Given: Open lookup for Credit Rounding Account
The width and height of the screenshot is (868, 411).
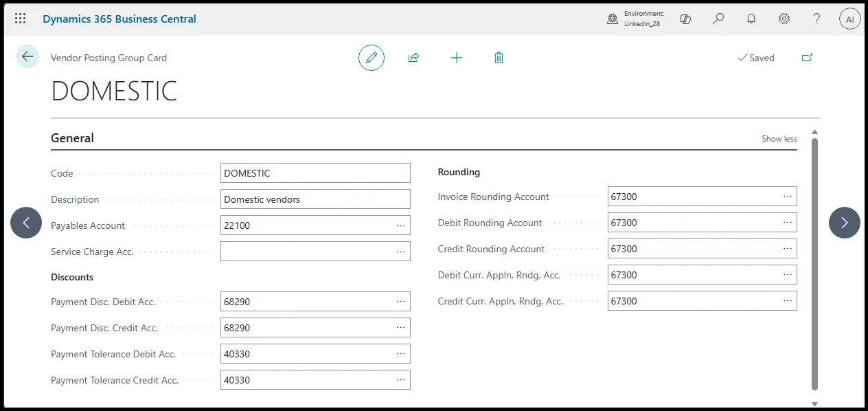Looking at the screenshot, I should point(788,249).
